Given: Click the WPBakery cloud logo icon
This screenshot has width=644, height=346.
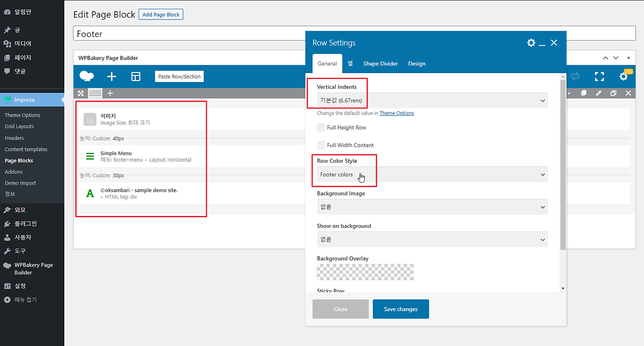Looking at the screenshot, I should [87, 77].
